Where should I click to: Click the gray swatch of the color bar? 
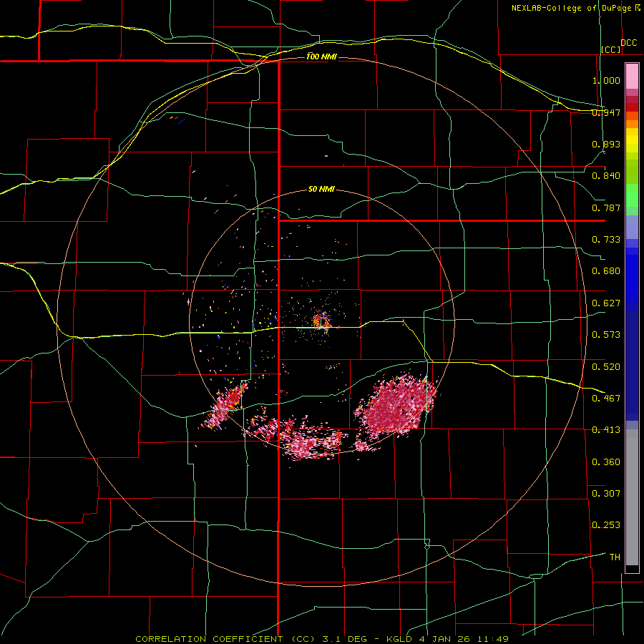click(632, 497)
